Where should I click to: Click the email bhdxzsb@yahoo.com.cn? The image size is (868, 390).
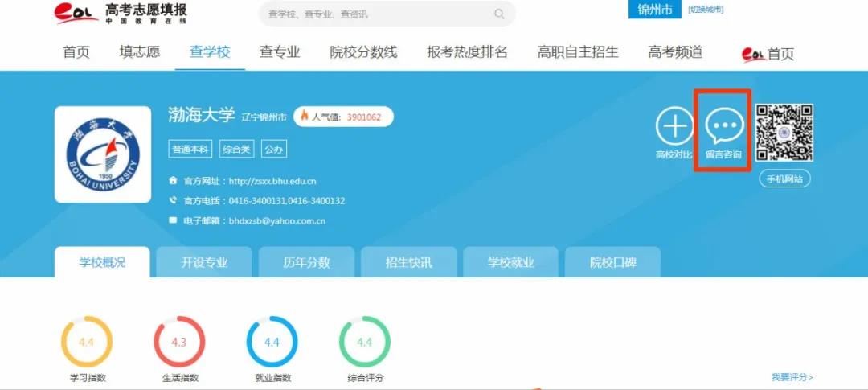(276, 220)
